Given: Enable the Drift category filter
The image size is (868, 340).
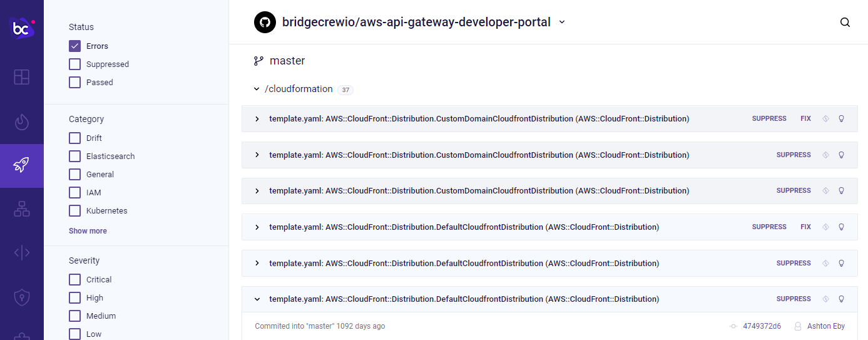Looking at the screenshot, I should click(74, 138).
